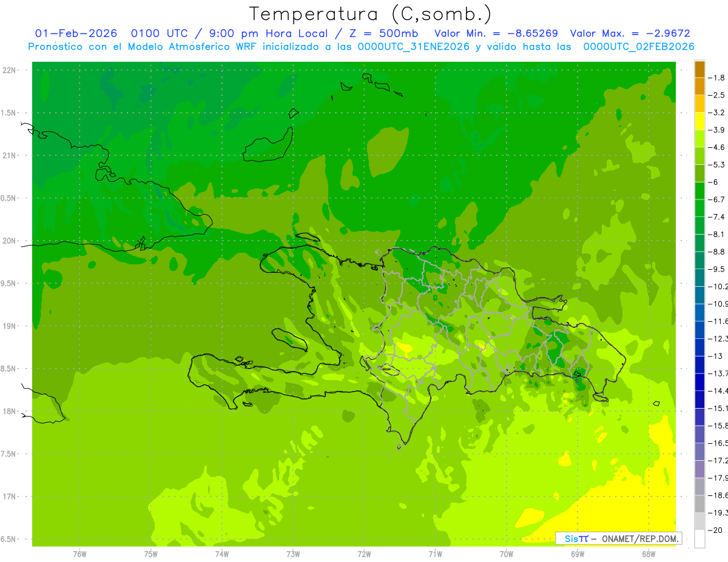Click the dark blue swatch between -13.7 and -14.4
This screenshot has height=562, width=728.
point(699,382)
